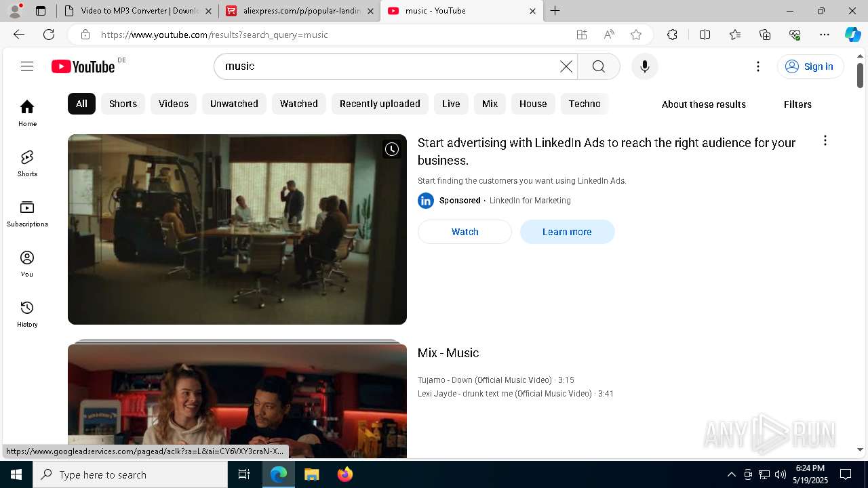868x488 pixels.
Task: Start voice search with microphone
Action: (x=644, y=66)
